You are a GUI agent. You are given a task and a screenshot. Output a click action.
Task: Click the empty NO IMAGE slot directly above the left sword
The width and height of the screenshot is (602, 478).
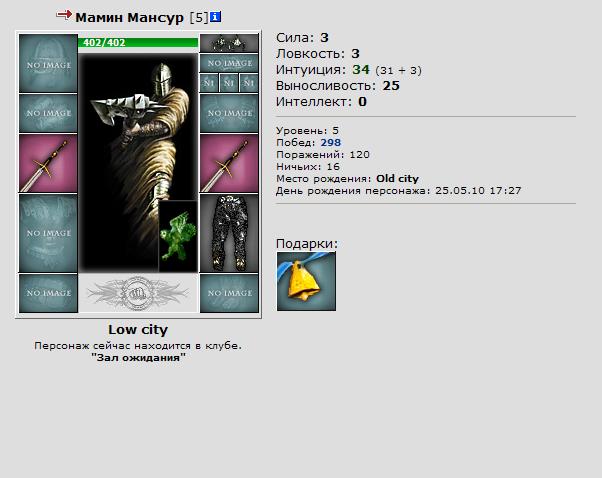tap(48, 114)
